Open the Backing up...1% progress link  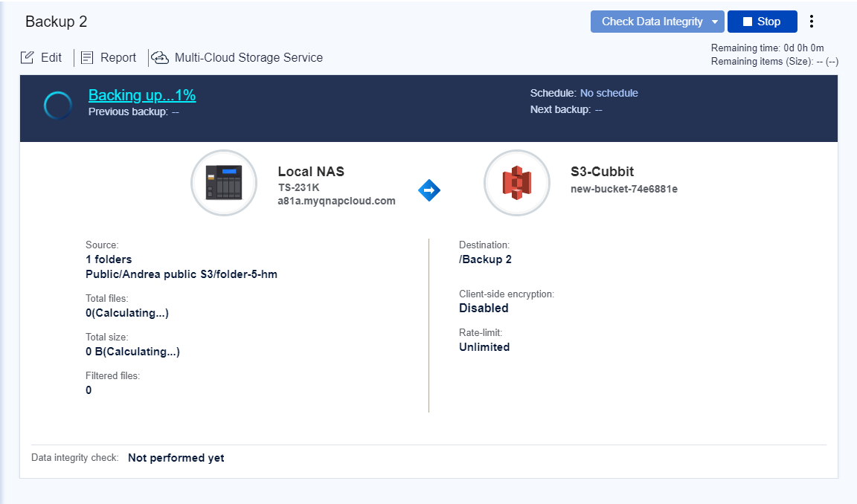142,95
